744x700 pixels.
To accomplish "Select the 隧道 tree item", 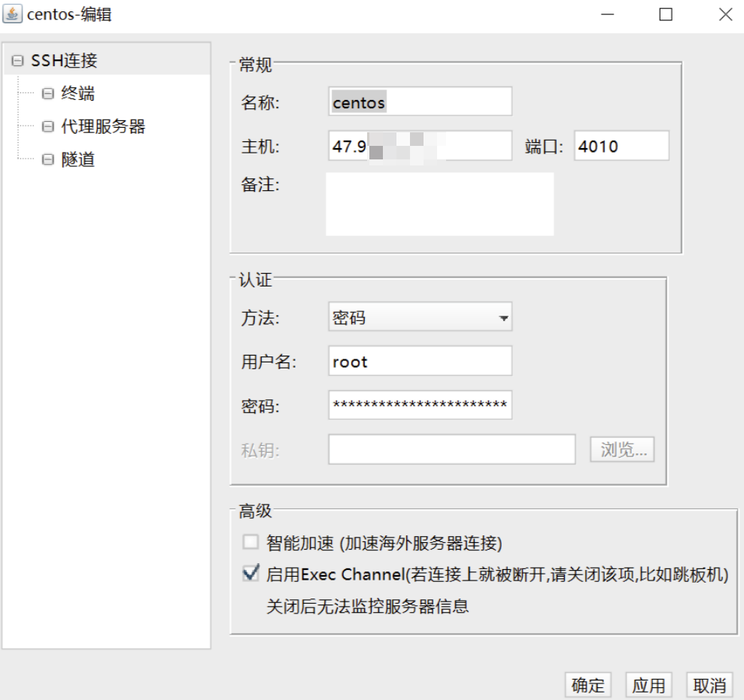I will 77,159.
